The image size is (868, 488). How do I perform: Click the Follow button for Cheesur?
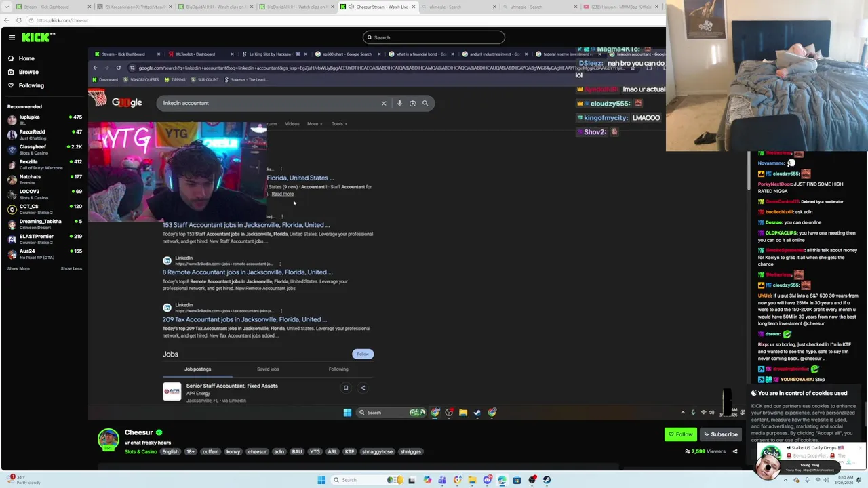[x=680, y=434]
